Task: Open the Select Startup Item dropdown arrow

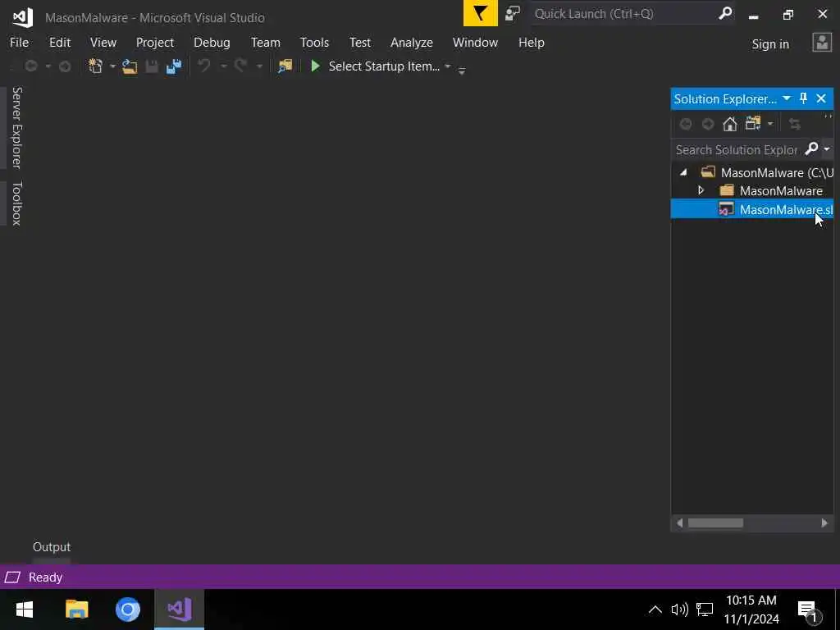Action: click(447, 66)
